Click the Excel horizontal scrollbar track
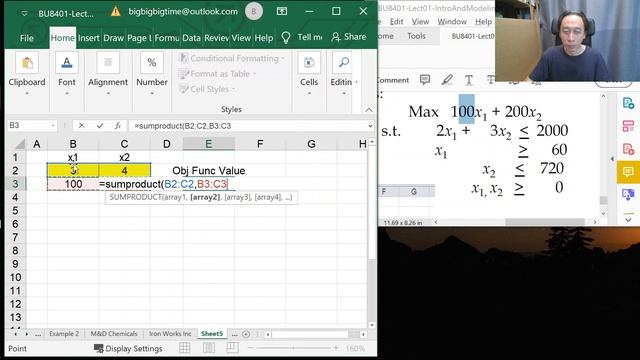640x360 pixels. tap(313, 334)
